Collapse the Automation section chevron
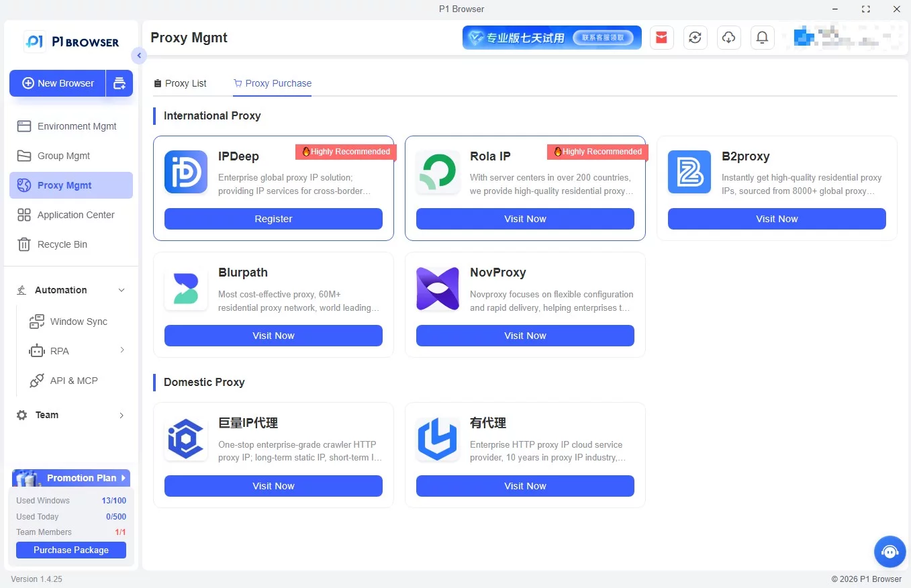 pos(122,290)
